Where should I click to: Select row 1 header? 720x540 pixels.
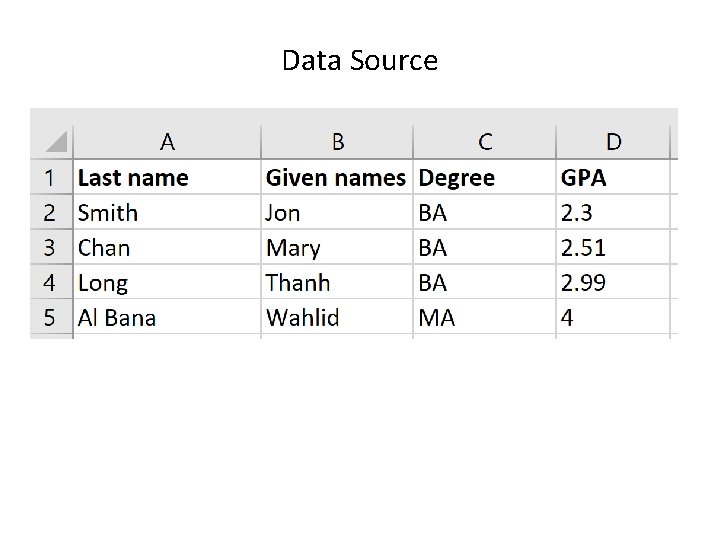pyautogui.click(x=50, y=178)
